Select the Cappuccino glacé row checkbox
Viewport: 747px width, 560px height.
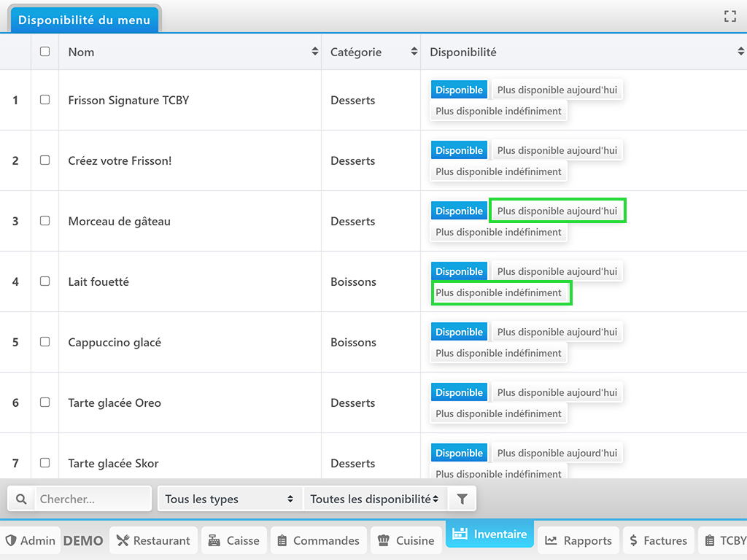(x=45, y=342)
